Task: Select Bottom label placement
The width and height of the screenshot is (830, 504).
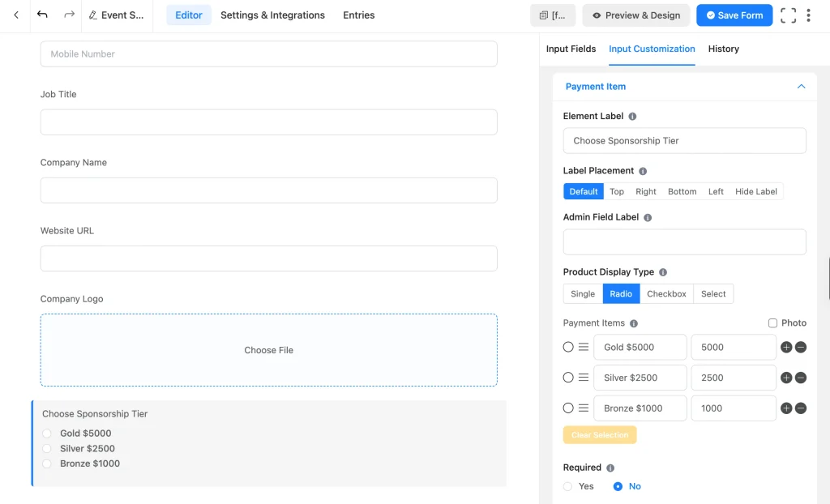Action: point(682,192)
